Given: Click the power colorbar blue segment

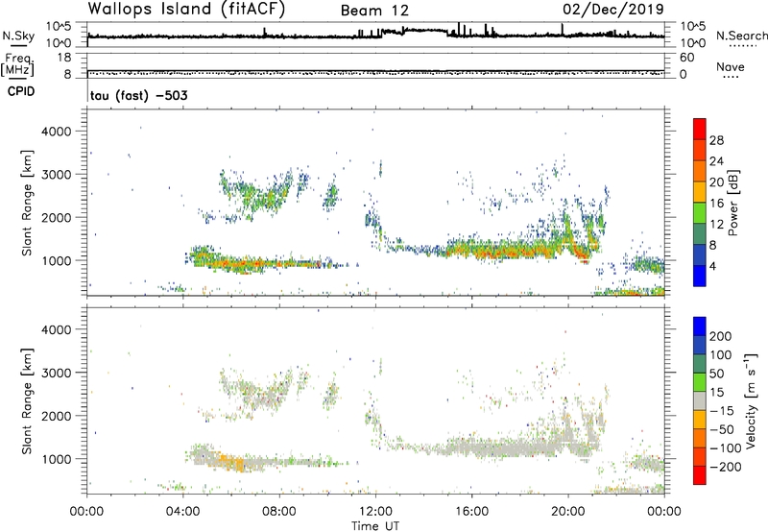Looking at the screenshot, I should pyautogui.click(x=700, y=276).
